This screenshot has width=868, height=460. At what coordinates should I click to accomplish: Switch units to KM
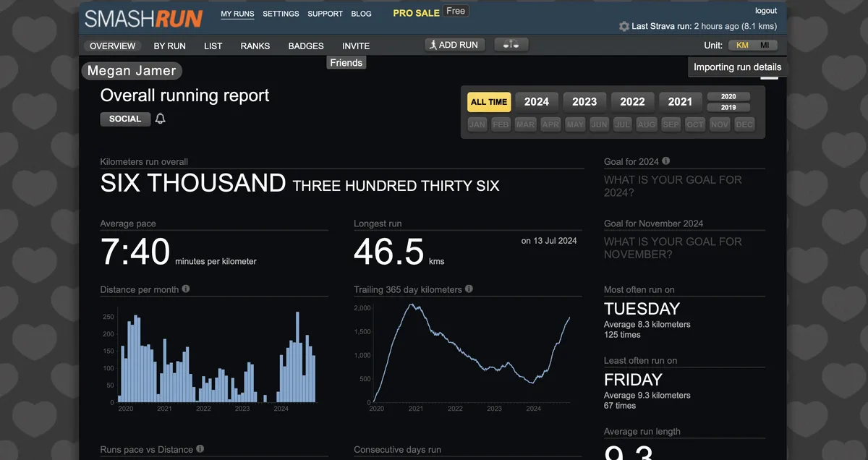tap(742, 46)
